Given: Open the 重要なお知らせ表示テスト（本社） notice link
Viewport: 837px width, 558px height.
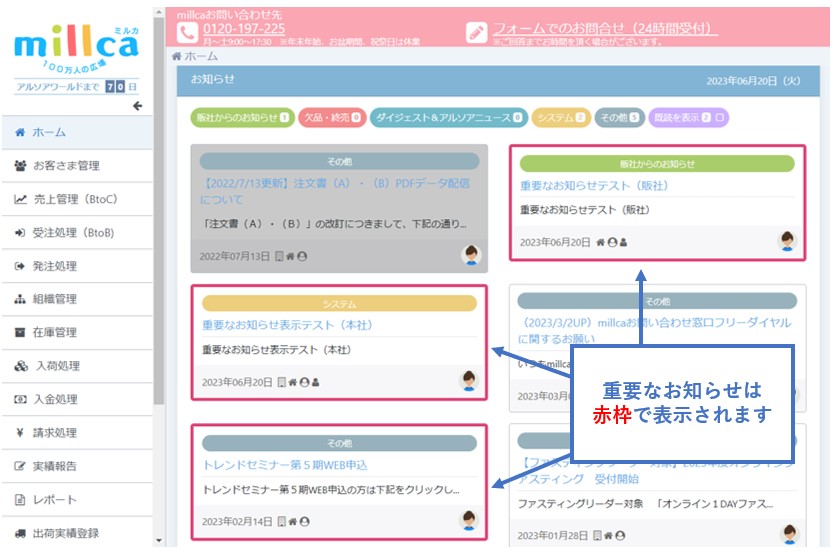Looking at the screenshot, I should click(287, 325).
